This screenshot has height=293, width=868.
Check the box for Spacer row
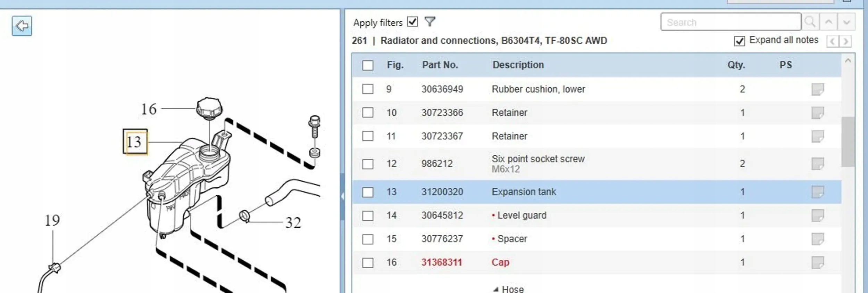[368, 239]
